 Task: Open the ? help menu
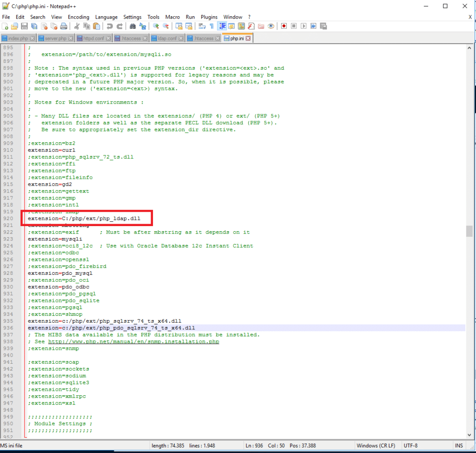click(x=249, y=17)
